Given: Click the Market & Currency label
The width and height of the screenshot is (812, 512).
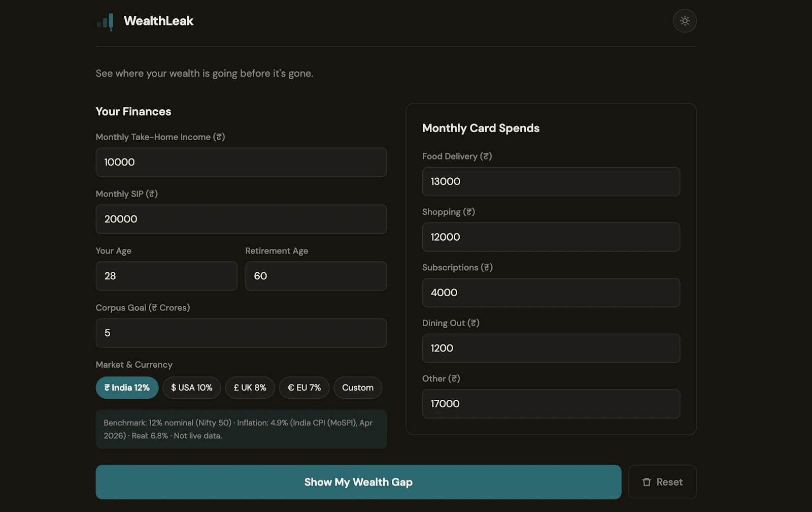Looking at the screenshot, I should tap(134, 365).
